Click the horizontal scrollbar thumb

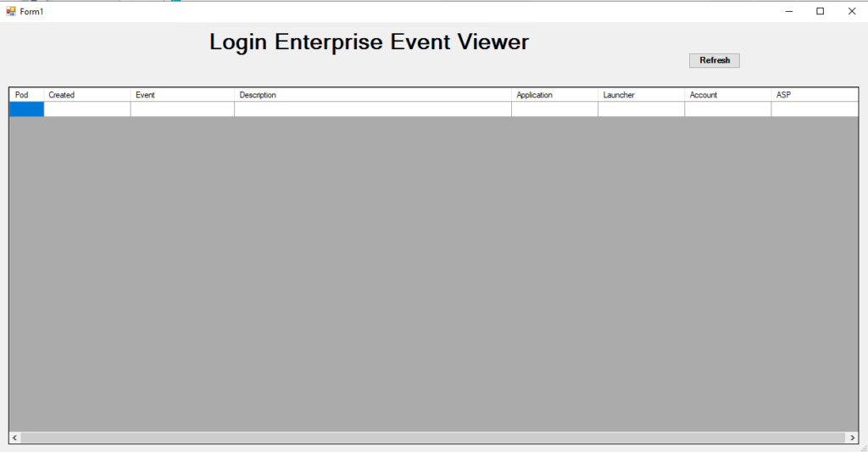click(x=433, y=438)
